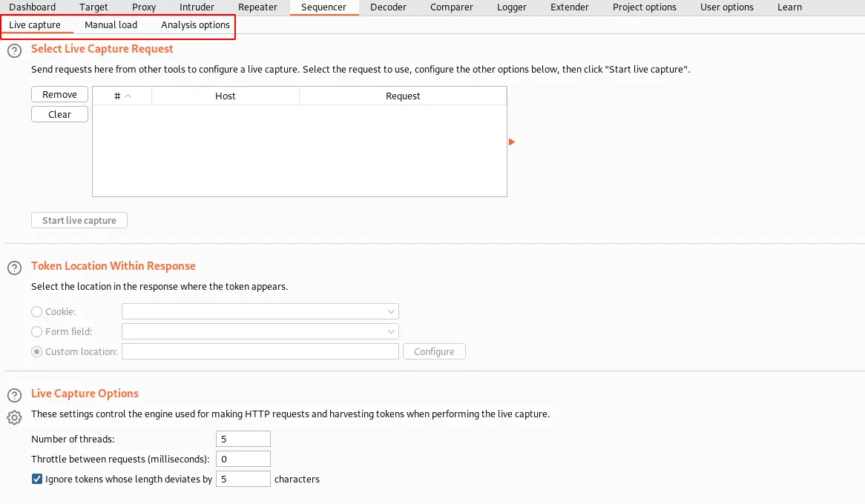Uncheck Ignore tokens whose length deviates
Image resolution: width=865 pixels, height=504 pixels.
click(x=37, y=479)
